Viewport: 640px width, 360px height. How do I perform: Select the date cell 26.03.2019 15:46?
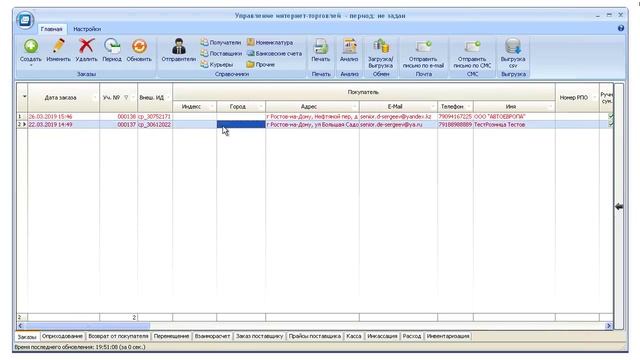(63, 117)
